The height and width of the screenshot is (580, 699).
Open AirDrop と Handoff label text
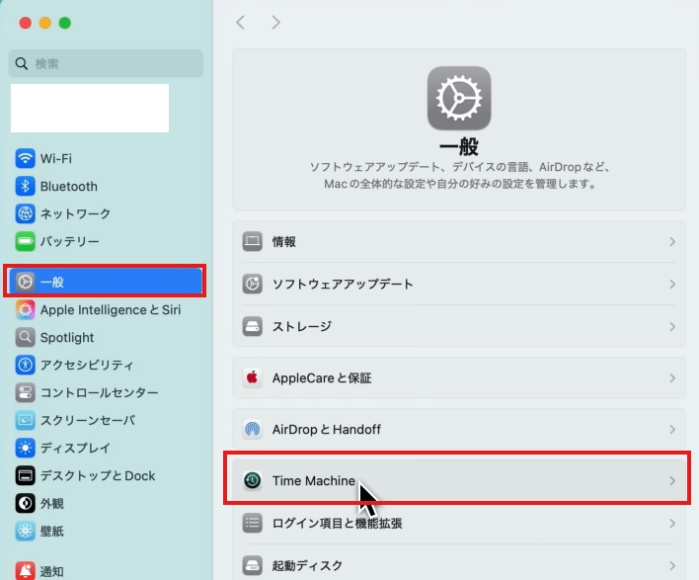(x=327, y=429)
